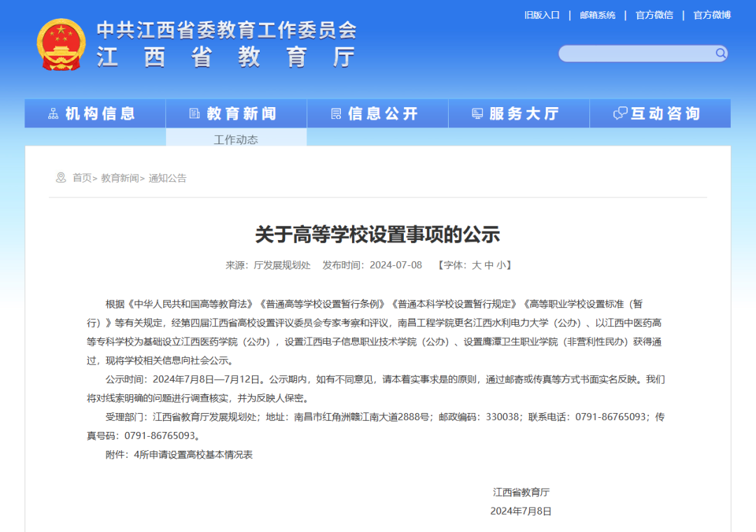Click the 互动咨询 chat bubble icon
Screen dimensions: 756x532
(x=619, y=113)
